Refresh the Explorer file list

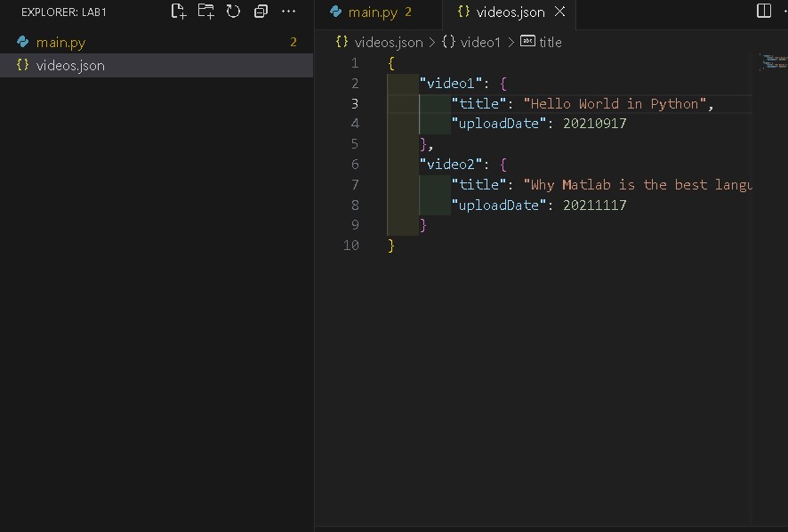coord(233,12)
